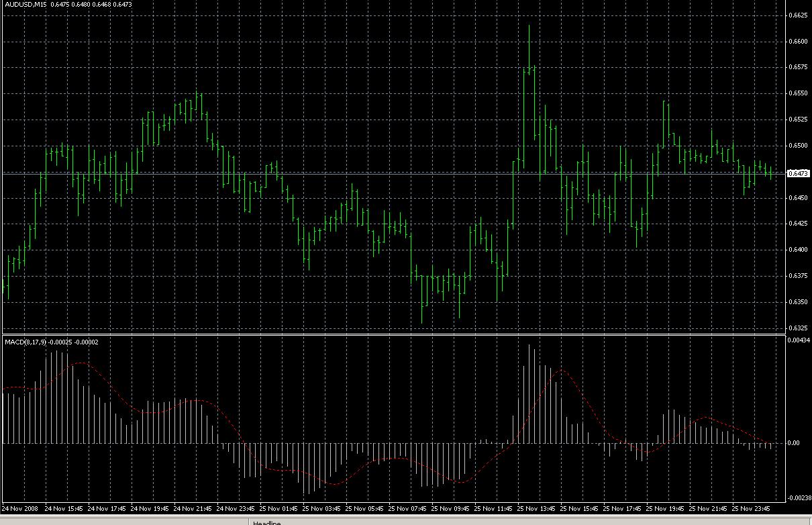
Task: Click the 25 Nov 01:45 time label
Action: coord(278,508)
